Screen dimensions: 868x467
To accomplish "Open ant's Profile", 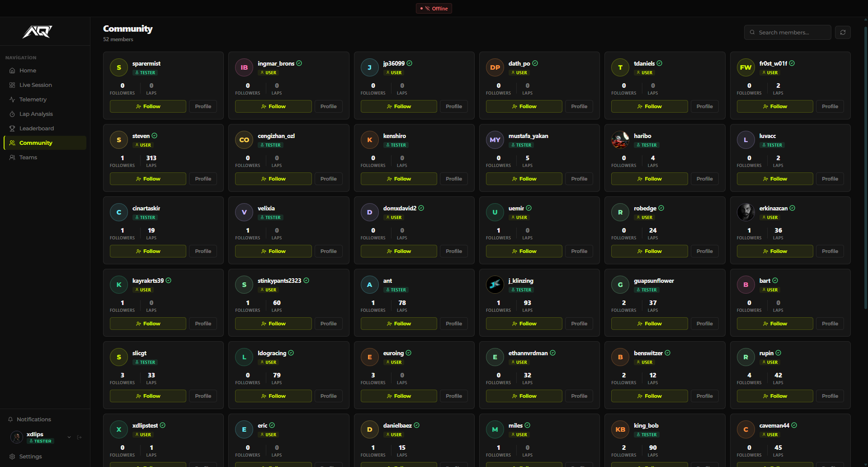I will [454, 324].
